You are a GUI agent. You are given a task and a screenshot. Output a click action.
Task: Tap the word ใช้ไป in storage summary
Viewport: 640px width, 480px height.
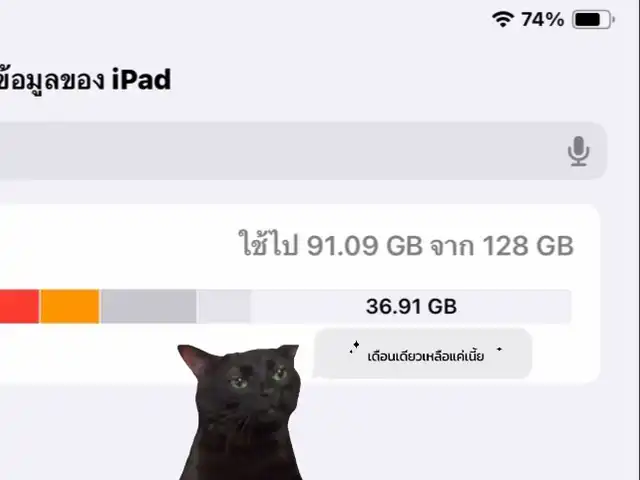[x=268, y=243]
